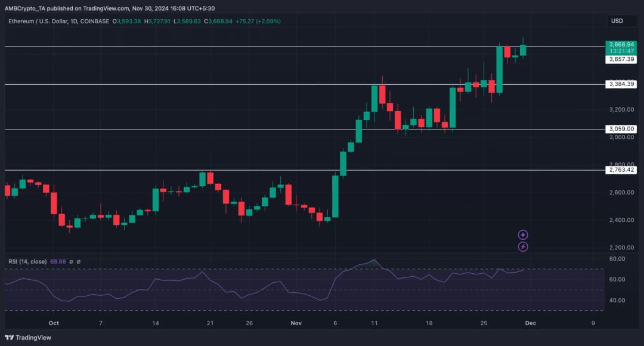Select the 3,059.00 horizontal line price label
This screenshot has width=644, height=346.
(x=620, y=129)
